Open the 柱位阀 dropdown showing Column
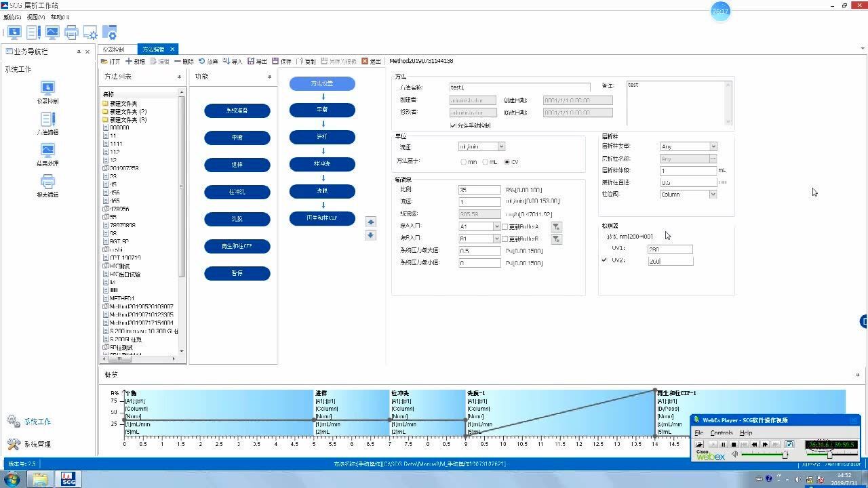This screenshot has width=868, height=488. pos(713,195)
